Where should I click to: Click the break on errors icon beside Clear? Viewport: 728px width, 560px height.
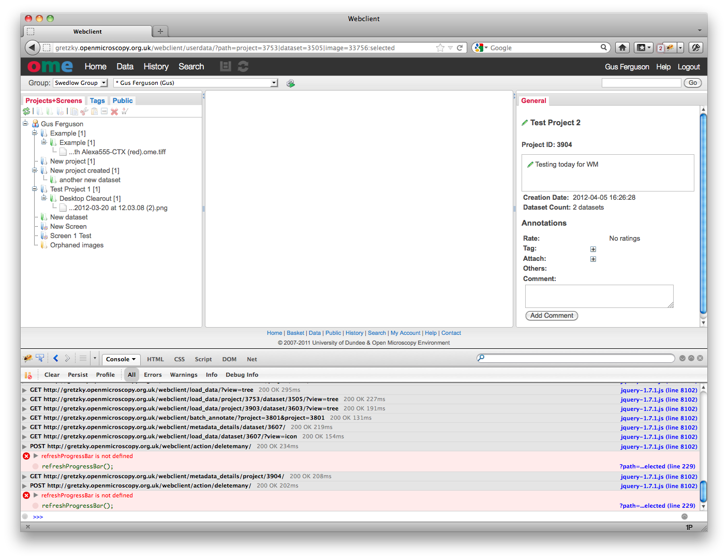click(x=28, y=375)
